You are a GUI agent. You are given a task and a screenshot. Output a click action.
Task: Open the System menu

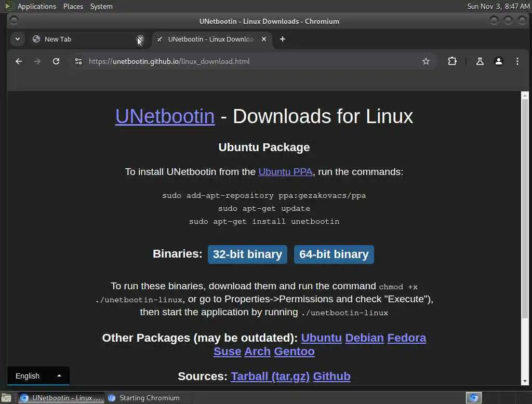coord(101,6)
